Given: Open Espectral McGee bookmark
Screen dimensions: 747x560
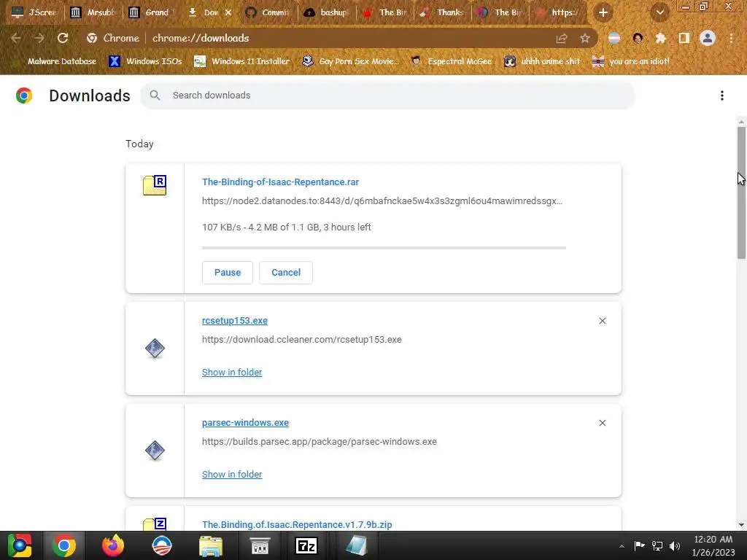Looking at the screenshot, I should coord(451,61).
